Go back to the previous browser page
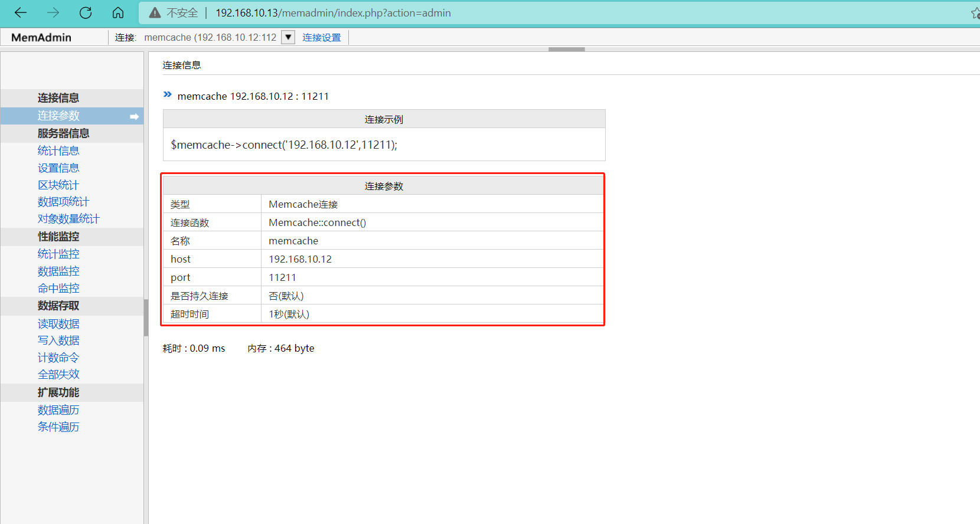 click(x=21, y=12)
